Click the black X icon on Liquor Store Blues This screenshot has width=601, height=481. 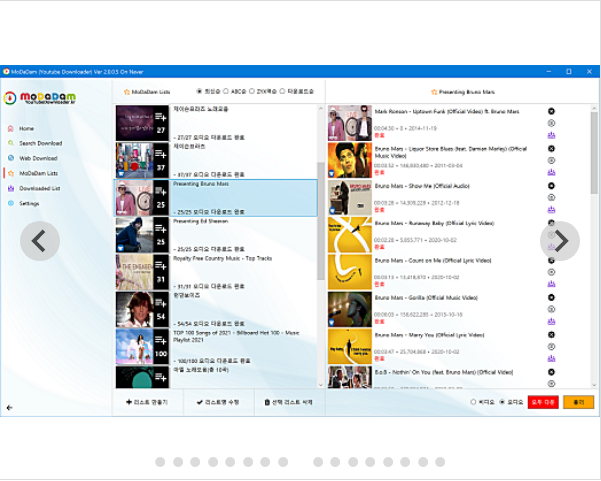[551, 148]
